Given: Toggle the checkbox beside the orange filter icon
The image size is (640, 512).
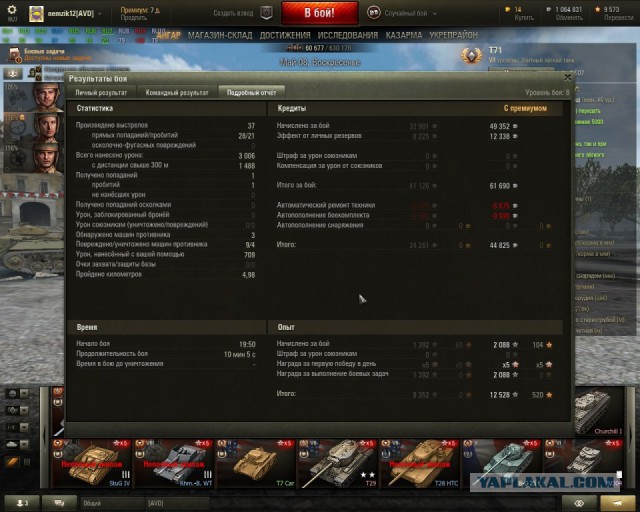Looking at the screenshot, I should [x=27, y=462].
